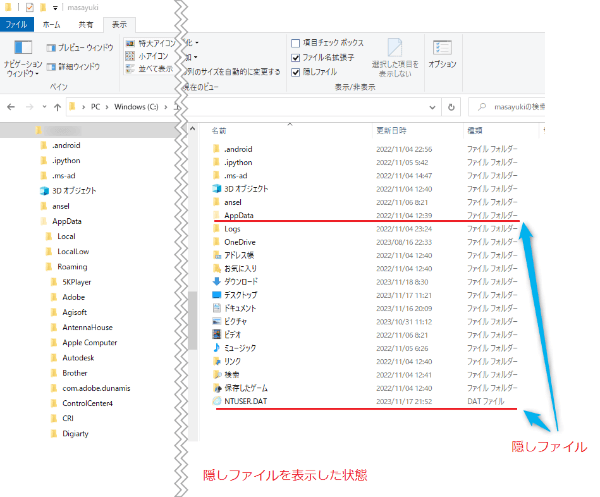Open the お気に入り folder in file list

(x=234, y=269)
